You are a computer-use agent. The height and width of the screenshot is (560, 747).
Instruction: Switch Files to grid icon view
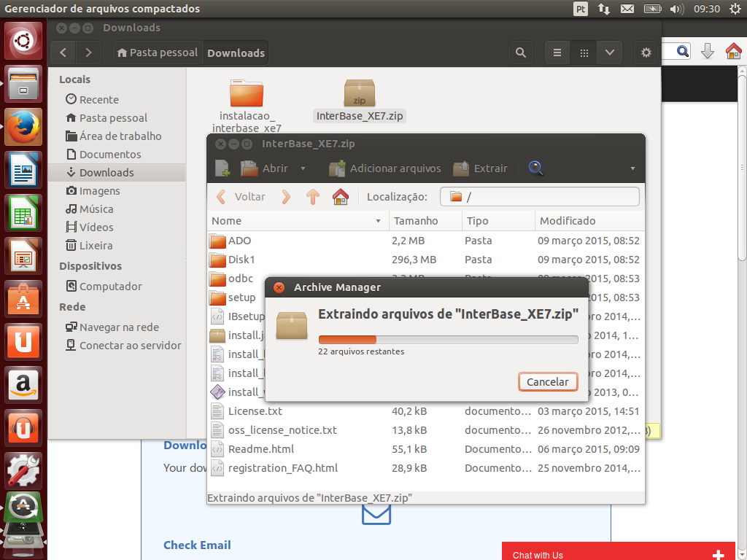tap(584, 52)
